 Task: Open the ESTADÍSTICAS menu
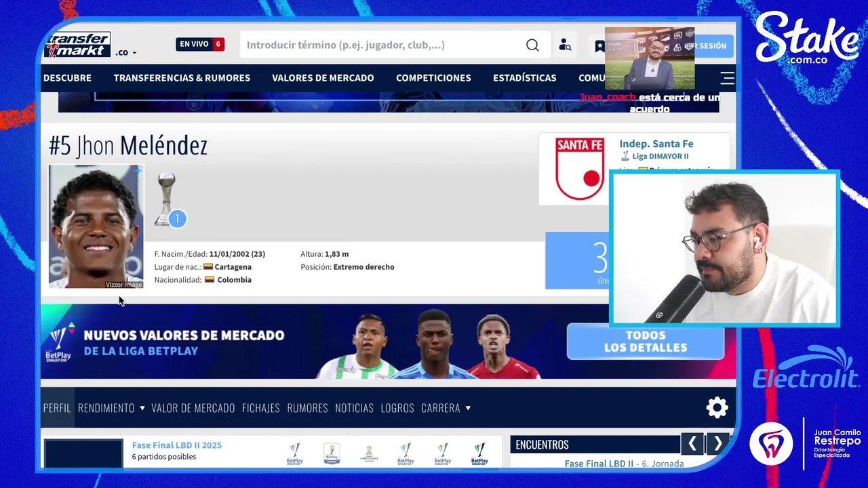524,78
